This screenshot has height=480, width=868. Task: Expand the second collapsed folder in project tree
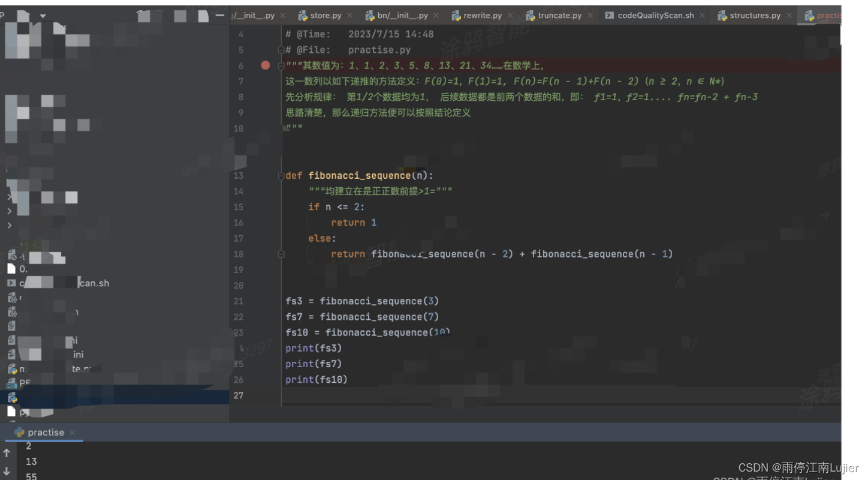tap(9, 211)
